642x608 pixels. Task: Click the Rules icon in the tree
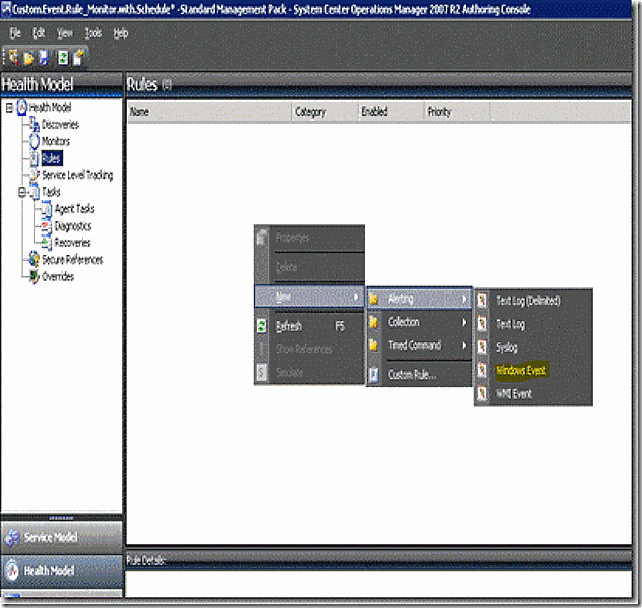tap(34, 158)
